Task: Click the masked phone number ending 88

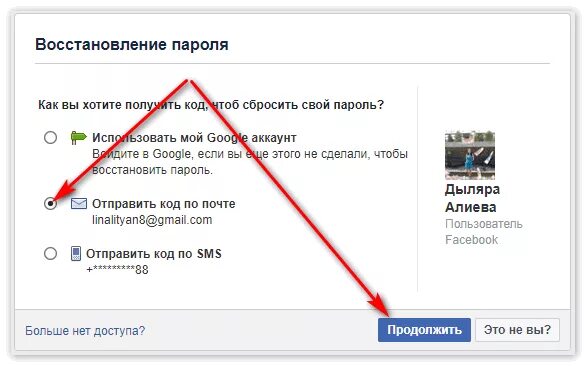Action: coord(117,270)
